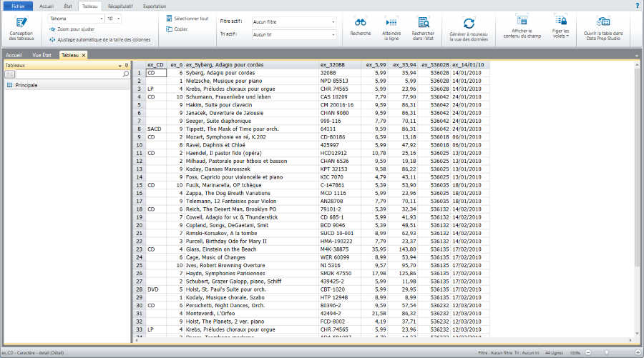Click Sélectionner tout button
Image resolution: width=644 pixels, height=358 pixels.
click(x=186, y=19)
